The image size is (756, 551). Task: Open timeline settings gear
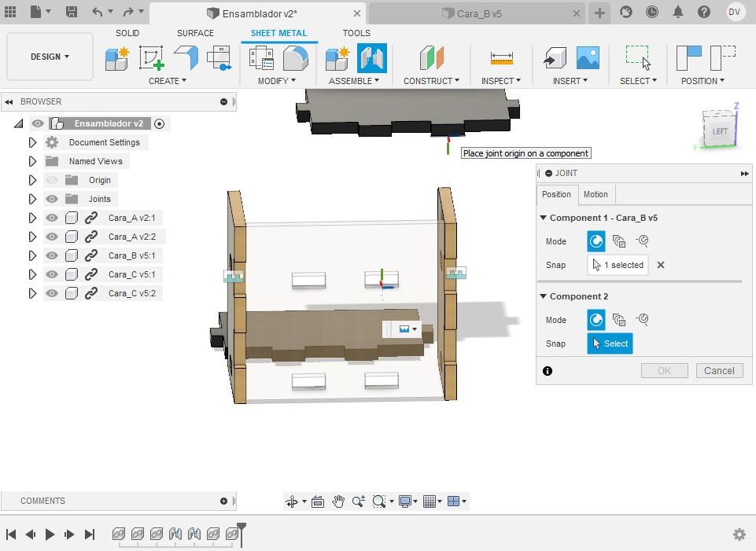739,534
